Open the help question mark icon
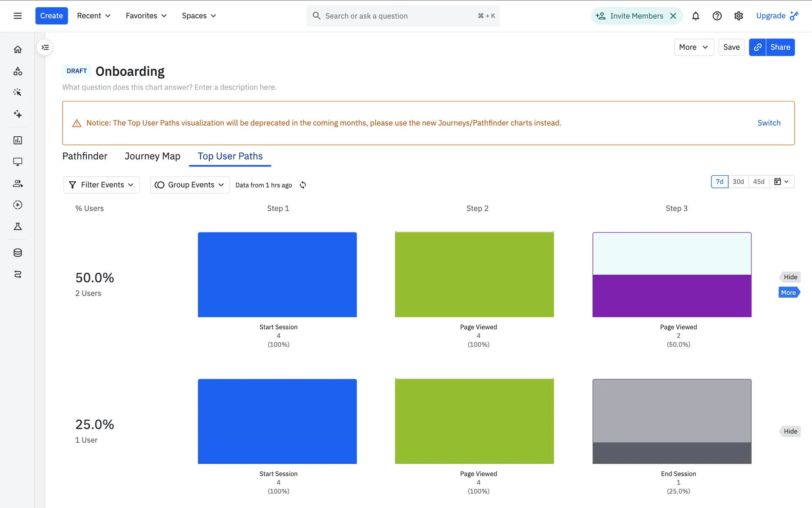Viewport: 812px width, 508px height. pyautogui.click(x=717, y=16)
